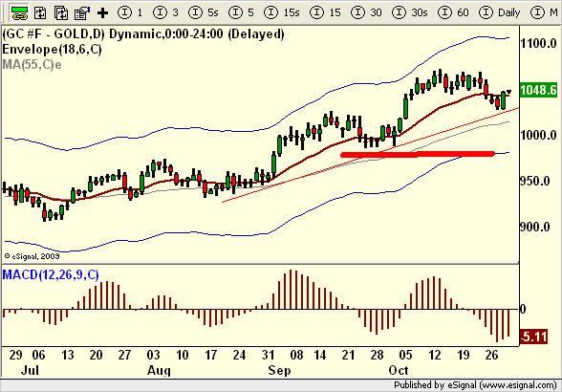Open the Published by eSignal website link
Image resolution: width=562 pixels, height=392 pixels.
(475, 385)
